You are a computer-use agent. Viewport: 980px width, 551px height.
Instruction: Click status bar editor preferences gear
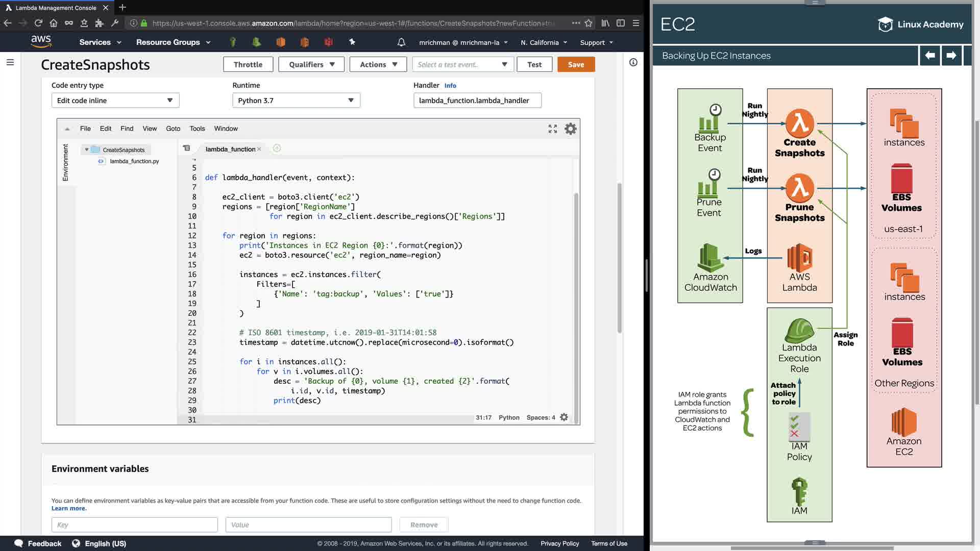click(x=564, y=417)
